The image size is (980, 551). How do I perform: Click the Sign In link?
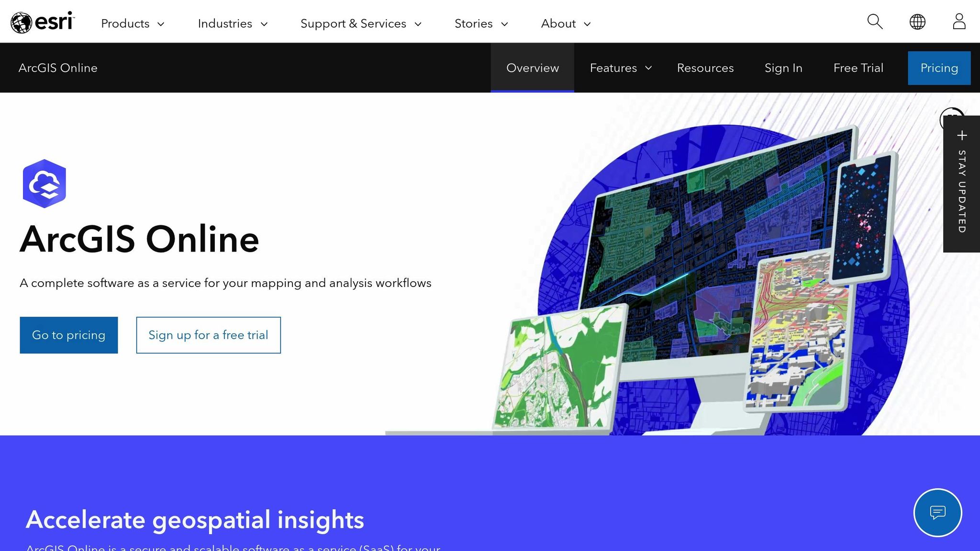tap(783, 68)
